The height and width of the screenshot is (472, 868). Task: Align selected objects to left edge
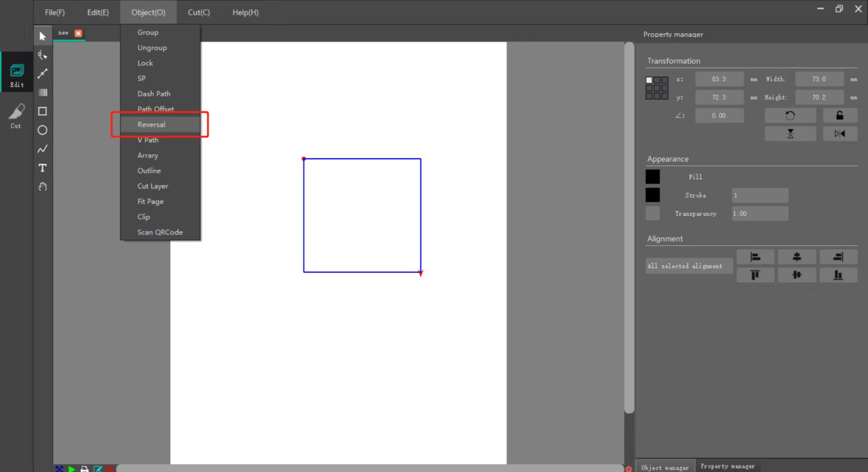coord(755,257)
